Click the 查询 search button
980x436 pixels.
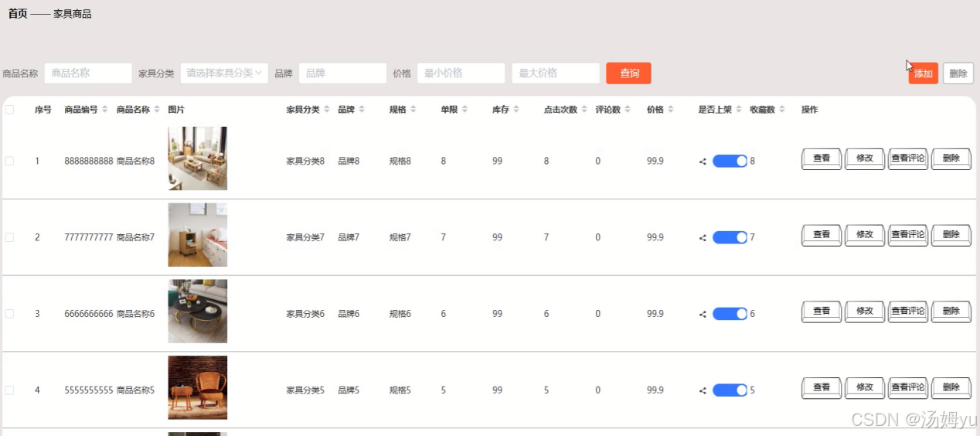tap(628, 73)
